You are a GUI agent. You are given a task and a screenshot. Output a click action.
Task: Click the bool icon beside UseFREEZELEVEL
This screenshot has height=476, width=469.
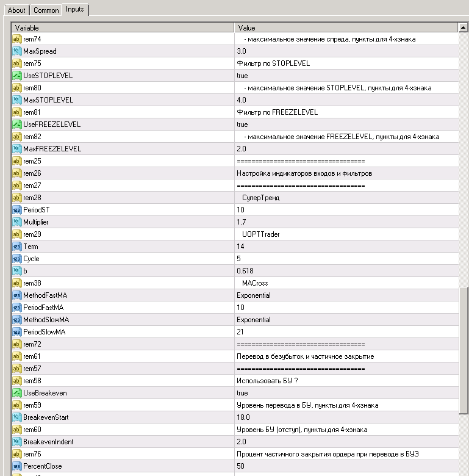tap(17, 124)
